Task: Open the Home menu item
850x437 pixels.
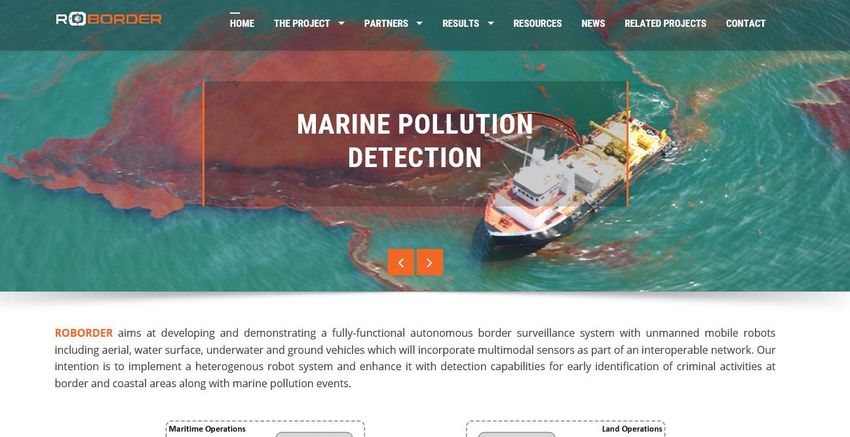Action: (242, 23)
